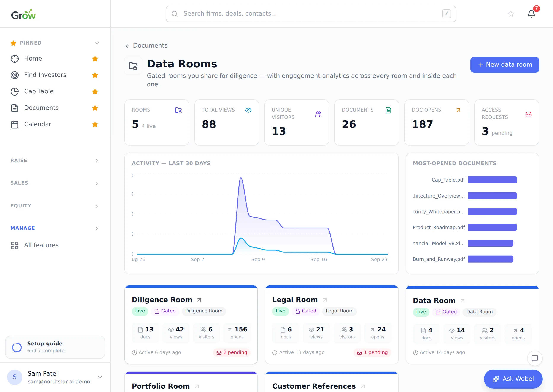Viewport: 553px width, 392px height.
Task: Go back to Documents via breadcrumb
Action: (146, 45)
